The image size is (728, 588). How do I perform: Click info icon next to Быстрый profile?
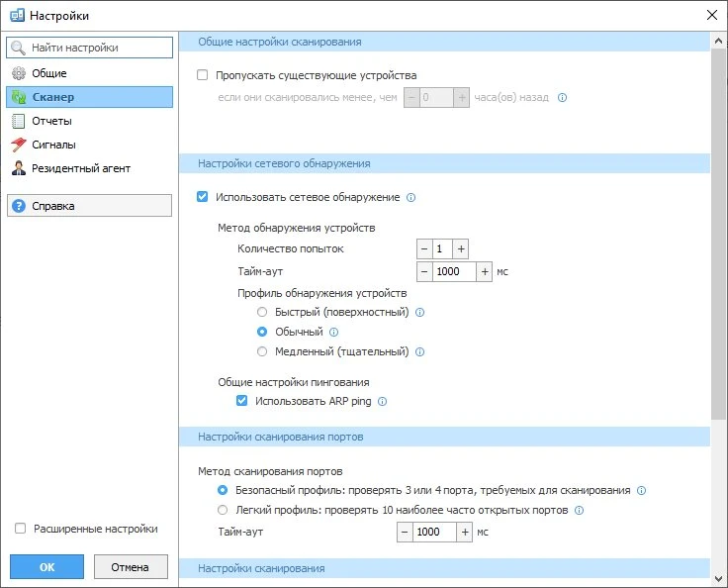click(x=419, y=313)
